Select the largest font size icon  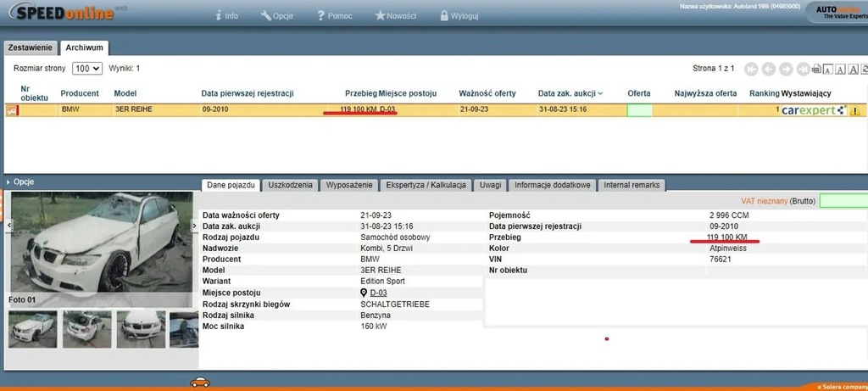coord(854,69)
